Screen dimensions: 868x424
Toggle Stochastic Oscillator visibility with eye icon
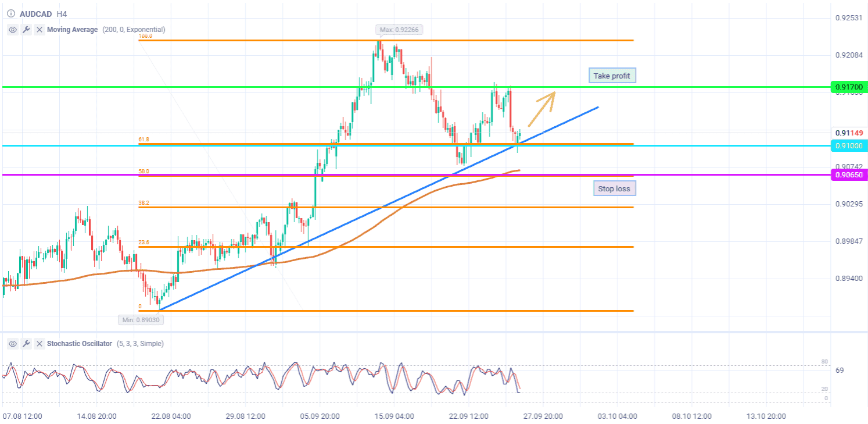tap(12, 344)
